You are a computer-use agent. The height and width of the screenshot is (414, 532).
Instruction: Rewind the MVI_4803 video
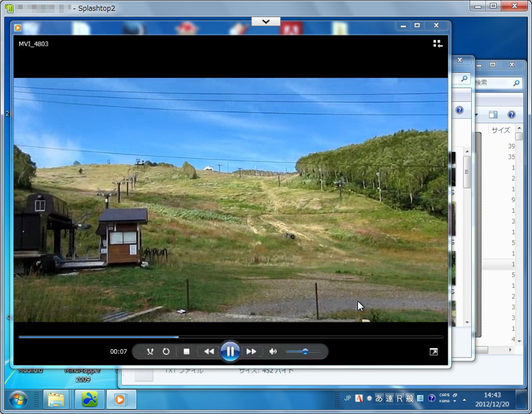coord(209,351)
